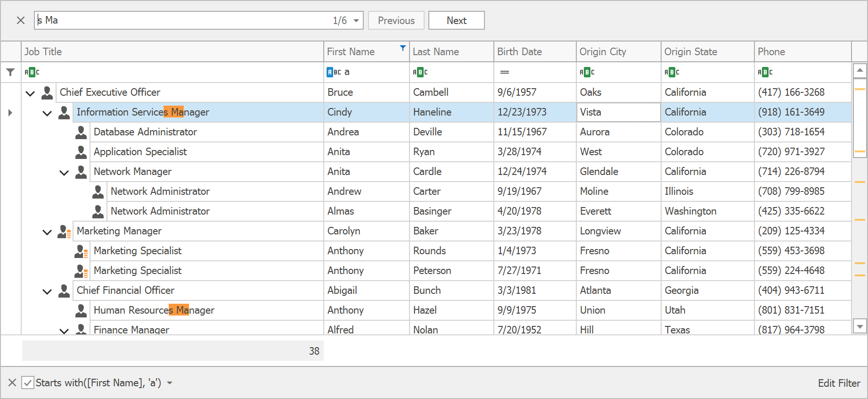The width and height of the screenshot is (868, 399).
Task: Click the filter icon on First Name header
Action: click(402, 48)
